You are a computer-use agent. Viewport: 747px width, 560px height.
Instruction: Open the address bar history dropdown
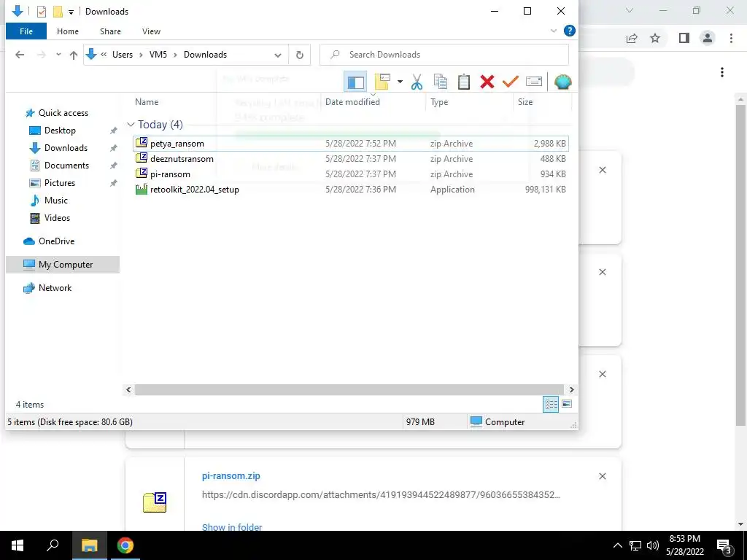tap(278, 55)
